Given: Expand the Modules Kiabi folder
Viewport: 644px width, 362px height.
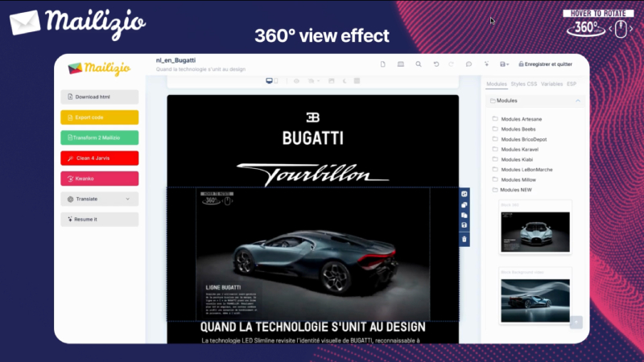Looking at the screenshot, I should (513, 159).
